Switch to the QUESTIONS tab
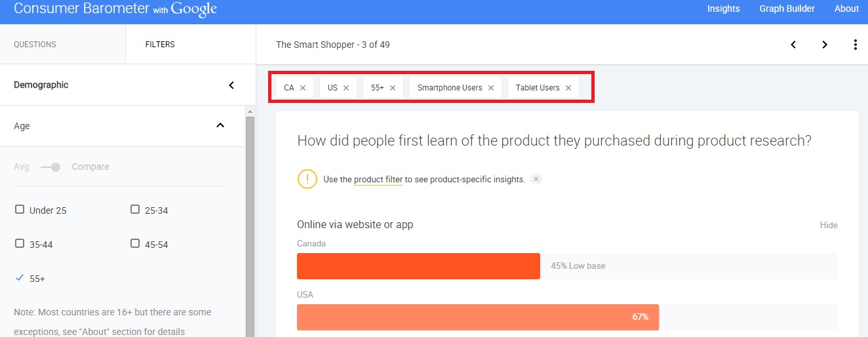 pyautogui.click(x=35, y=45)
